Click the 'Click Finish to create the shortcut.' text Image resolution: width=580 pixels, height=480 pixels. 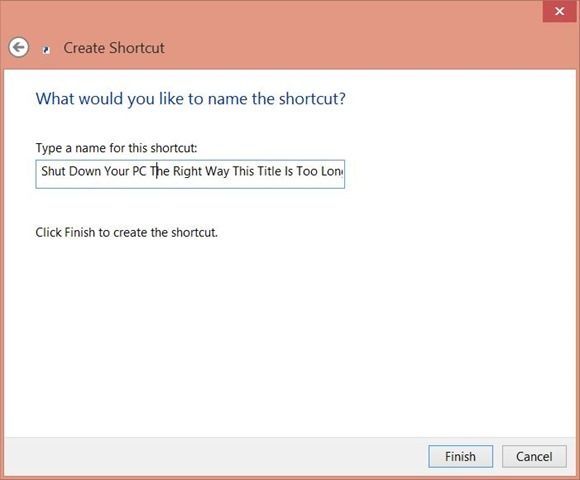click(127, 233)
